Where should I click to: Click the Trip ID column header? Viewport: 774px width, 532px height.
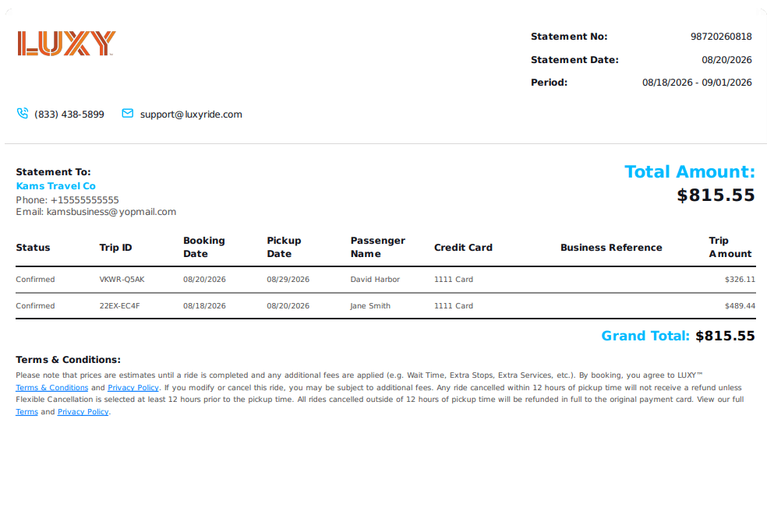(x=115, y=248)
